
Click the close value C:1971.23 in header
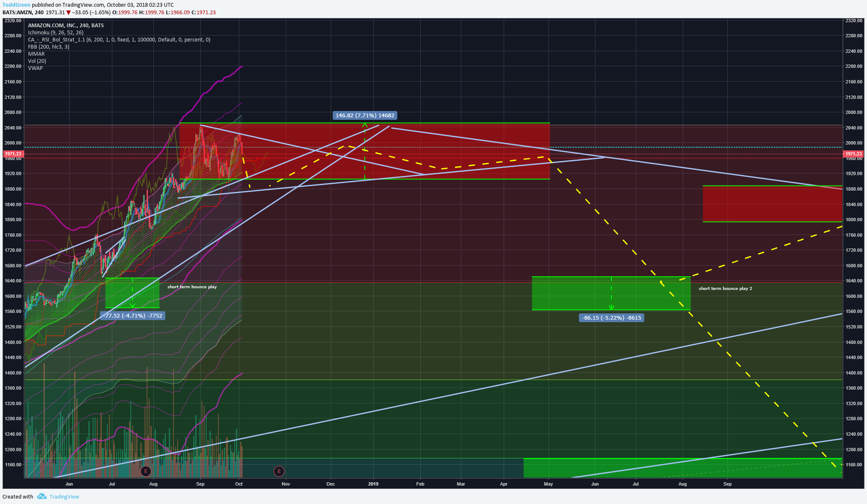pyautogui.click(x=204, y=12)
